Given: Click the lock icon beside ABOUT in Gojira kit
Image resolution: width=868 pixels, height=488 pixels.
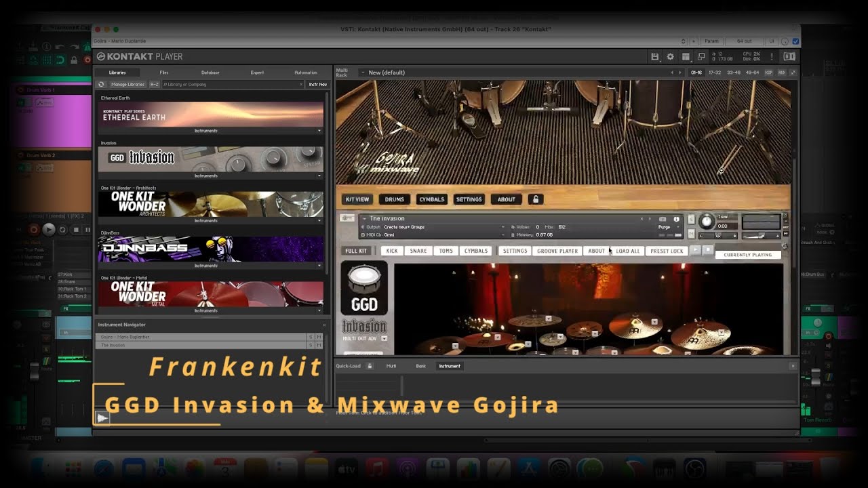Looking at the screenshot, I should [x=536, y=199].
